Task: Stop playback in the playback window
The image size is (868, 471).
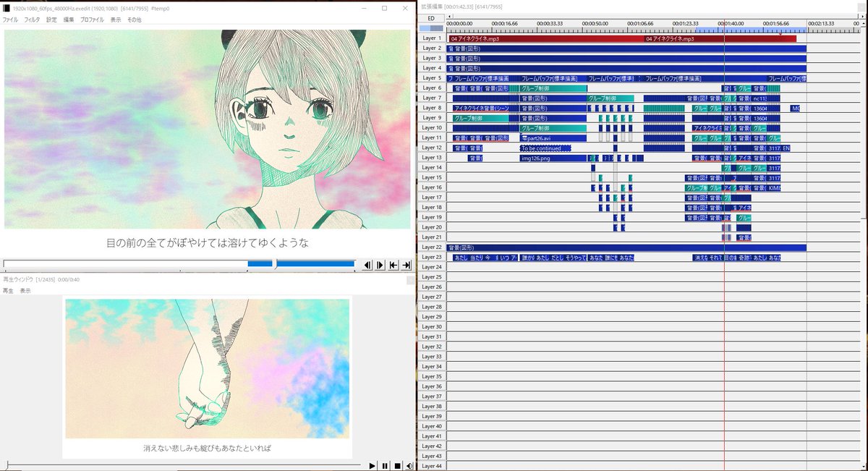Action: click(x=397, y=466)
